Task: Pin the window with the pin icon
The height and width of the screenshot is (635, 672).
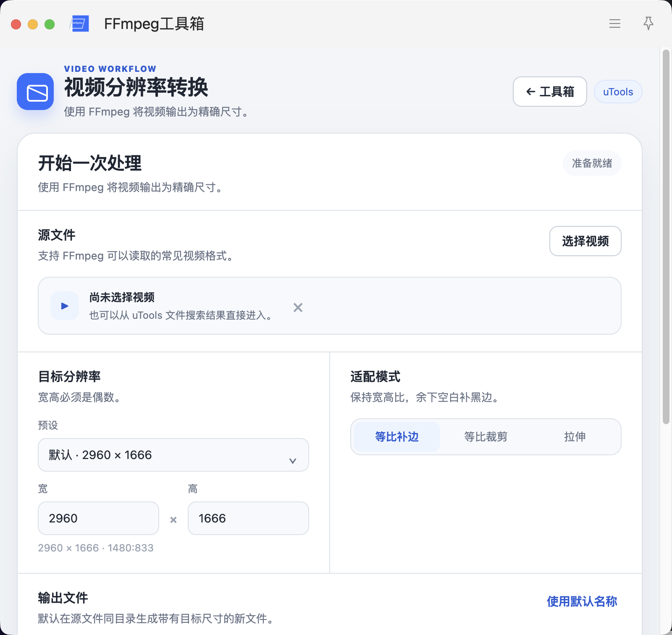Action: coord(648,24)
